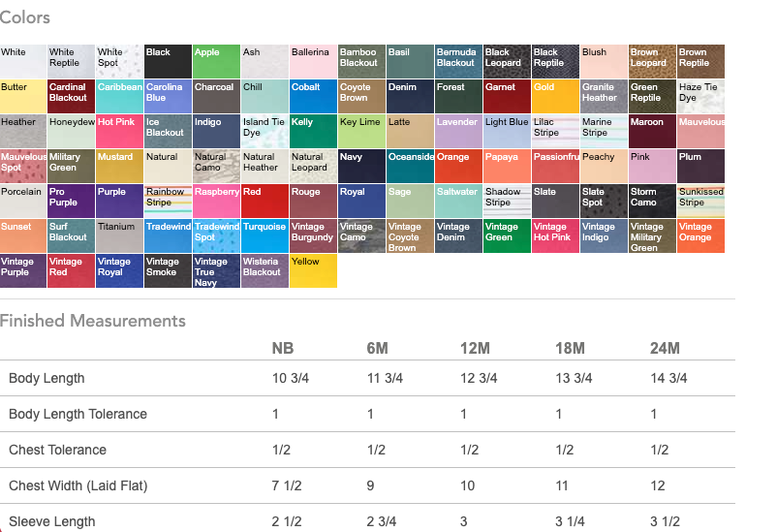Choose the Storm Camo swatch
The width and height of the screenshot is (777, 532).
(x=652, y=202)
